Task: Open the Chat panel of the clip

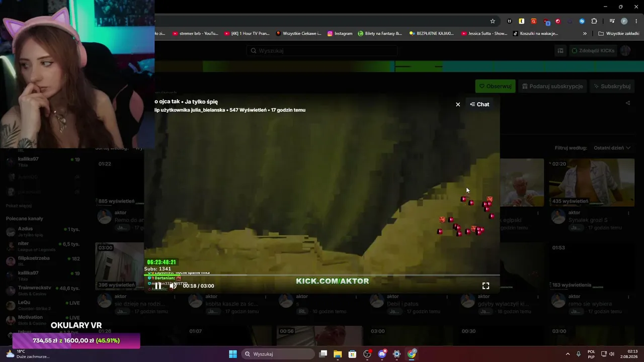Action: pyautogui.click(x=479, y=105)
